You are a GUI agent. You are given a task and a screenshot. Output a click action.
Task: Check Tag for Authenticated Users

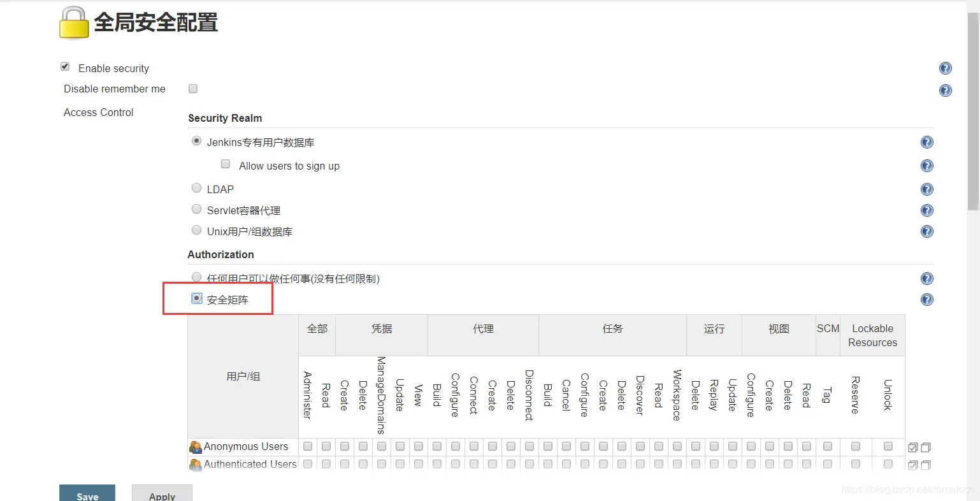point(828,464)
